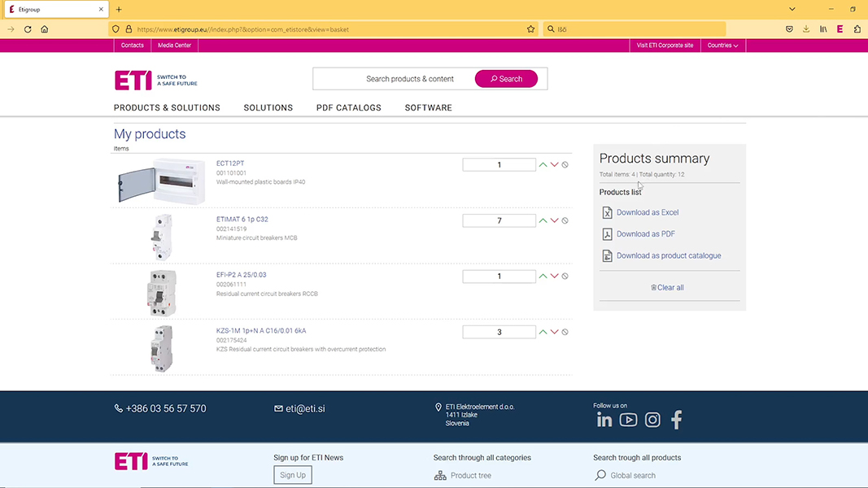868x488 pixels.
Task: Decrease KZS-1M quantity with down arrow
Action: (x=554, y=332)
